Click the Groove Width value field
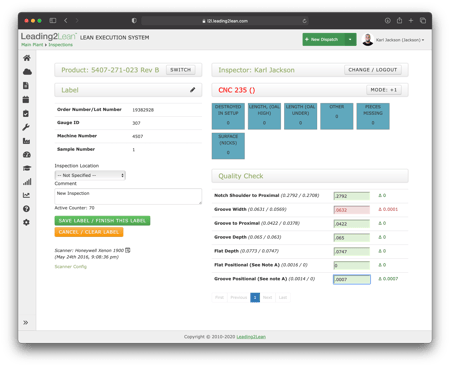 point(352,210)
